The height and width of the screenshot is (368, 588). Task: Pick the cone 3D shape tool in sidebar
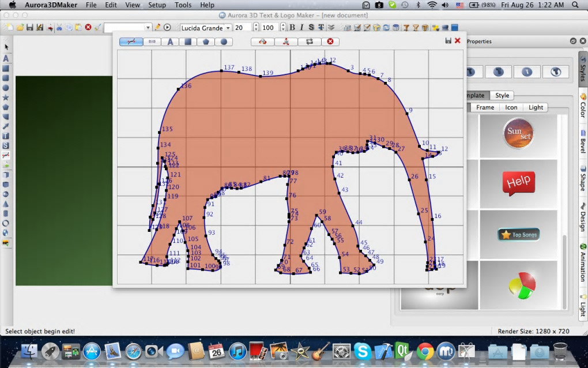click(6, 204)
